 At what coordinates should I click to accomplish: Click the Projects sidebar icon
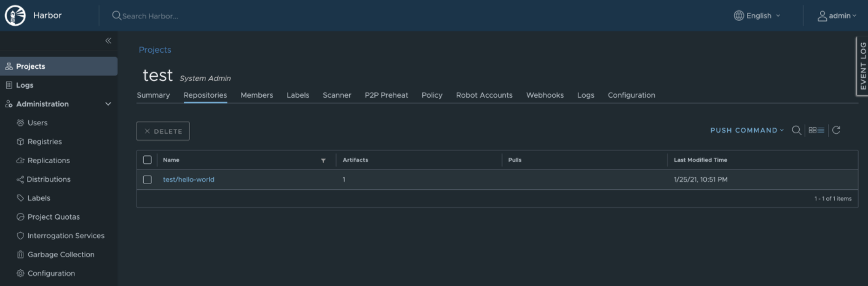tap(9, 66)
